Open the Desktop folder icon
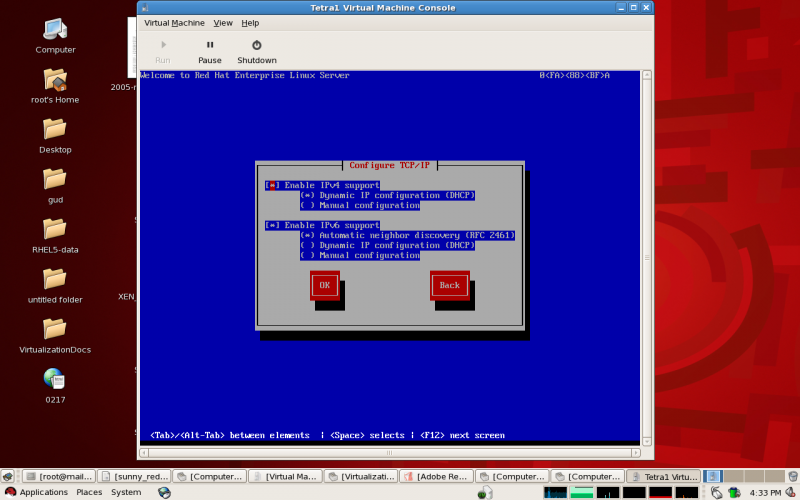This screenshot has width=800, height=500. pos(55,129)
